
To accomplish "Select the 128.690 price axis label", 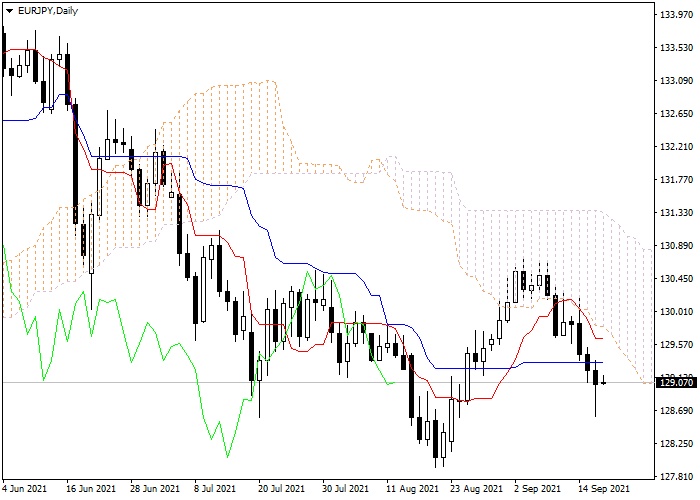I will pos(676,411).
